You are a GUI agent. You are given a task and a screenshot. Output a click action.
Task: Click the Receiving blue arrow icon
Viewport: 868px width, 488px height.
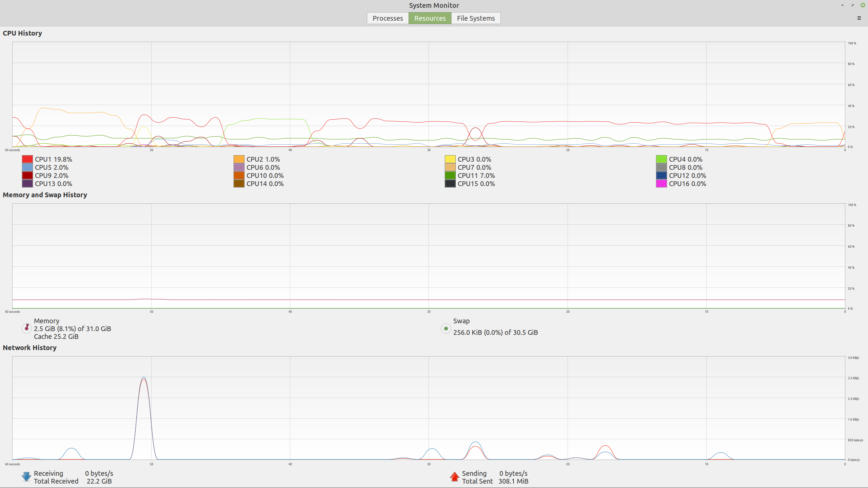pos(26,477)
